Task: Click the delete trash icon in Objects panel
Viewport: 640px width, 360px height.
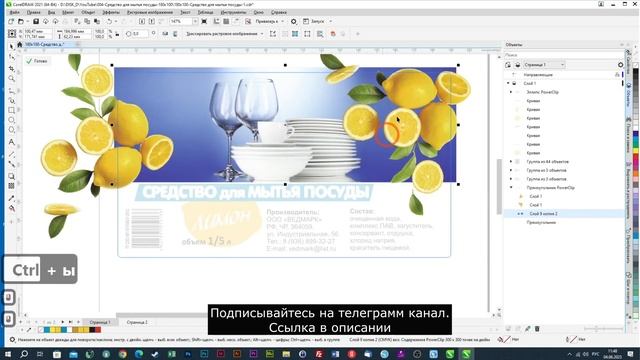Action: pos(537,329)
